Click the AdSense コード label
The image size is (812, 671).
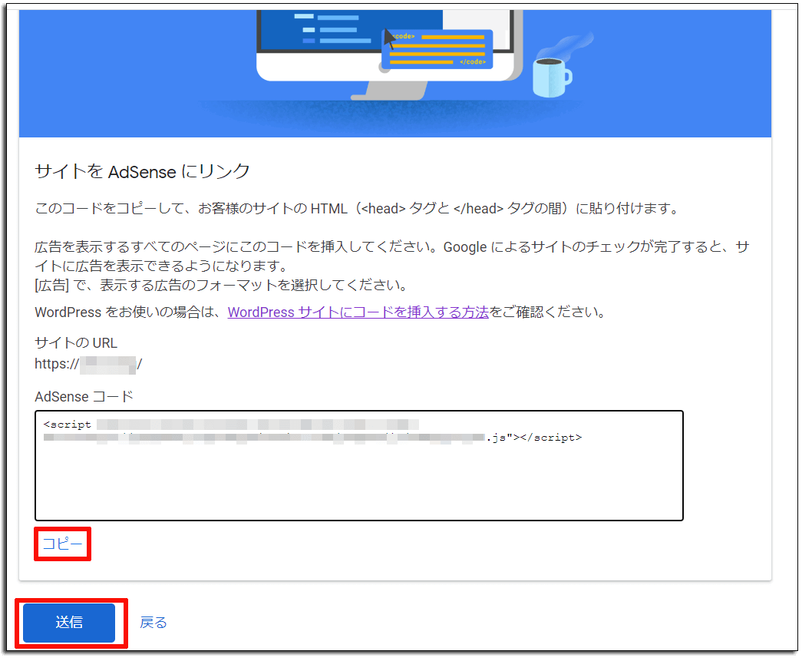[84, 396]
